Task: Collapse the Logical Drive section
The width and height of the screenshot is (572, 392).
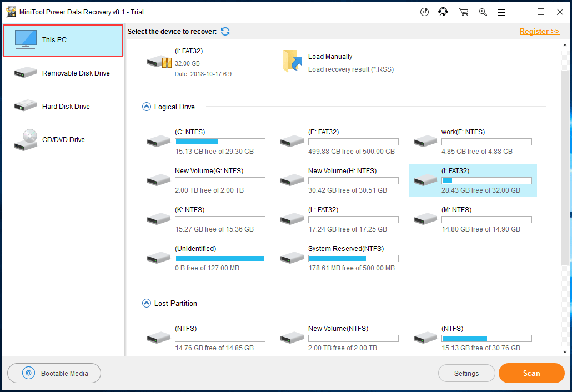Action: 146,107
